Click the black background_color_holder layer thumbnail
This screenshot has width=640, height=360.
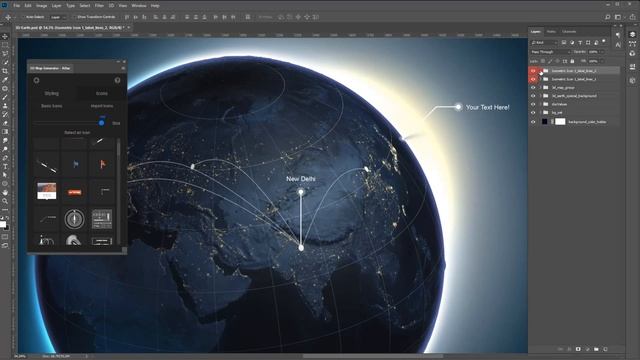click(544, 122)
